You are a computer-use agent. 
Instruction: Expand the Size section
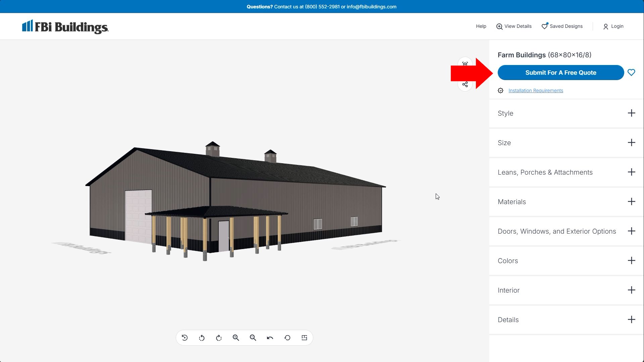tap(631, 143)
